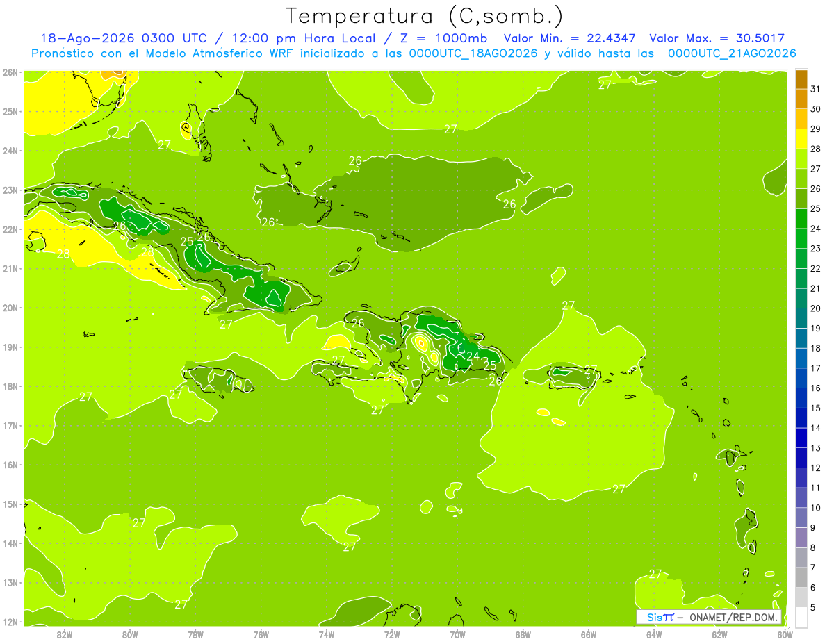Click the color bar label '20'
This screenshot has width=834, height=644.
816,308
